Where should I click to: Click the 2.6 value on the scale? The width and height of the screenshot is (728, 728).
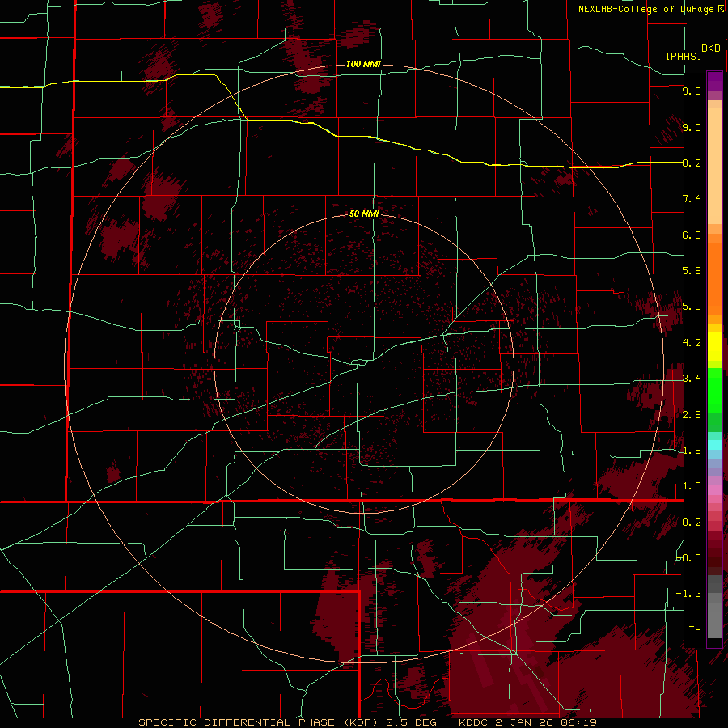pos(692,415)
